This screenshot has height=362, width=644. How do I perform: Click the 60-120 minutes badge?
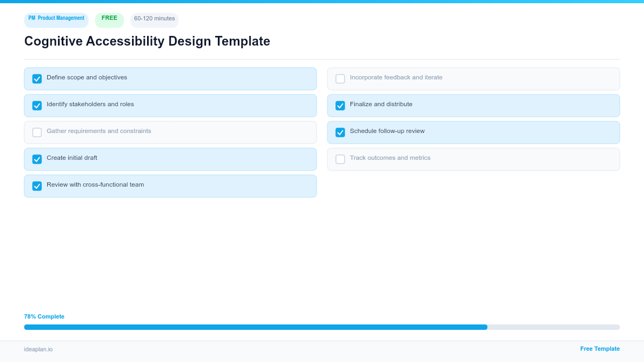pyautogui.click(x=155, y=20)
